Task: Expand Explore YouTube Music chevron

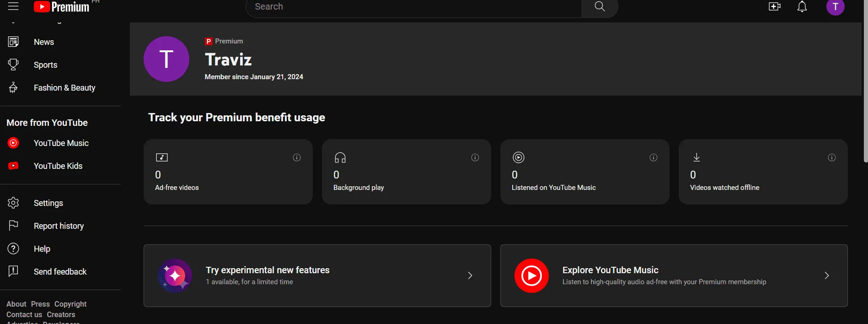Action: pos(826,275)
